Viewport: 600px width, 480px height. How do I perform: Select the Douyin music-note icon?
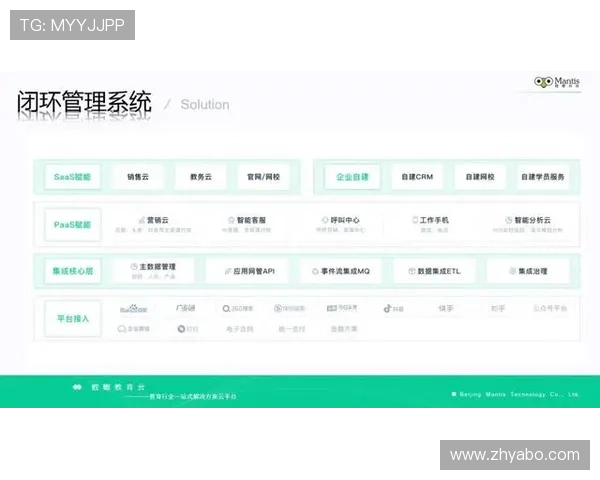387,309
